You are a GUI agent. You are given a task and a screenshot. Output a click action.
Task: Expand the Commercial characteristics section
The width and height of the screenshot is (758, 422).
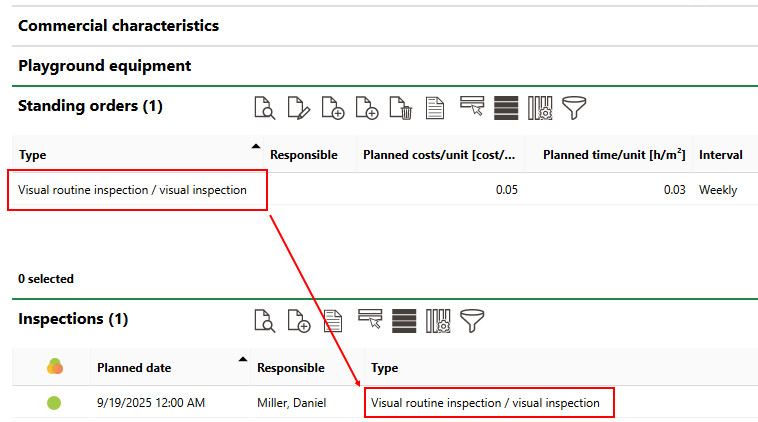[118, 25]
